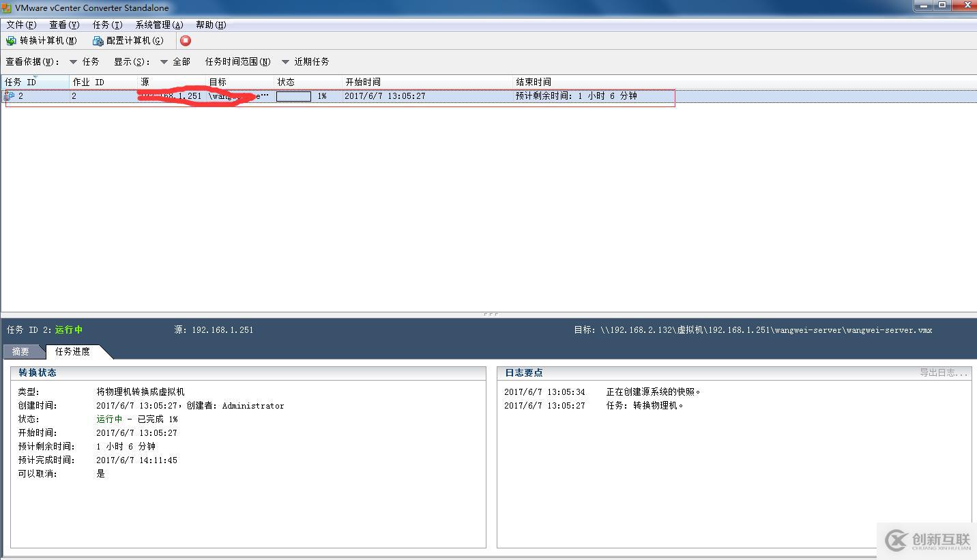Click the 导出日志 link
This screenshot has height=560, width=977.
(x=944, y=372)
